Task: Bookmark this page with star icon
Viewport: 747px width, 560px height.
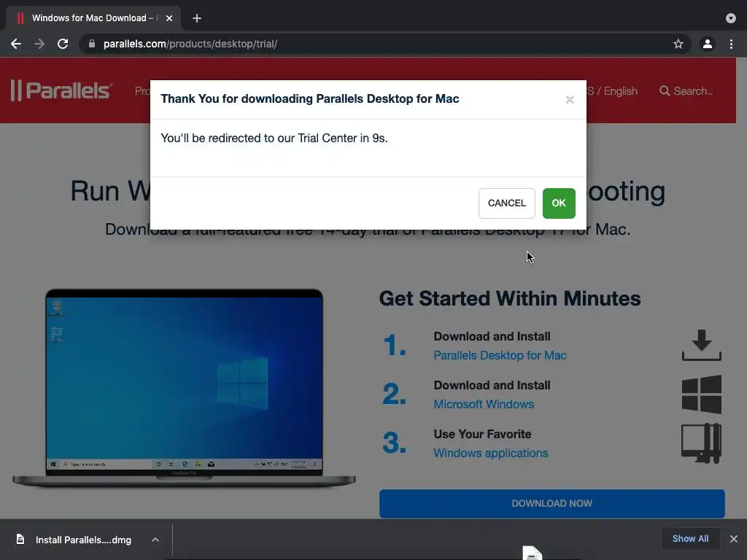Action: pos(678,44)
